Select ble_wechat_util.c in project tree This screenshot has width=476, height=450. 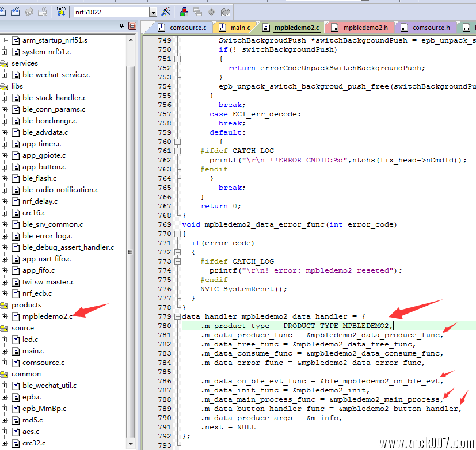pyautogui.click(x=49, y=386)
